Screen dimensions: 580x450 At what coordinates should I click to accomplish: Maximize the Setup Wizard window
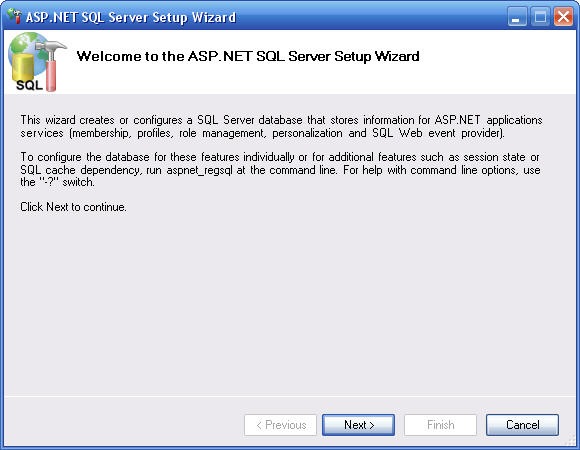pos(540,17)
